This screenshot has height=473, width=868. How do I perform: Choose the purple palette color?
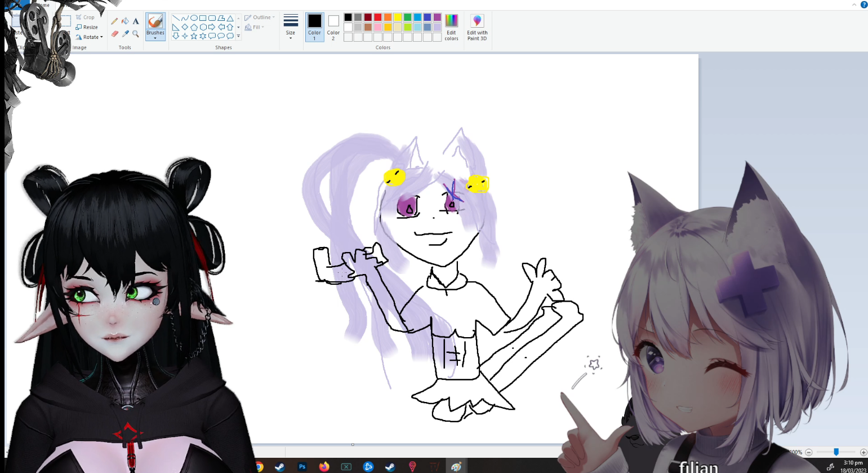(x=437, y=17)
